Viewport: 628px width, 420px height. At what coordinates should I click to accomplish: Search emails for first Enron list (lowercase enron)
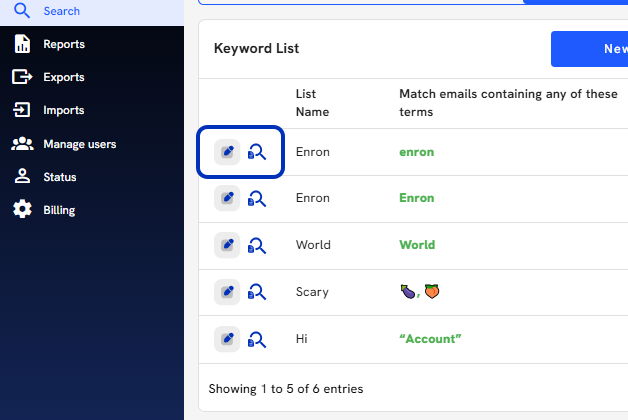point(257,152)
